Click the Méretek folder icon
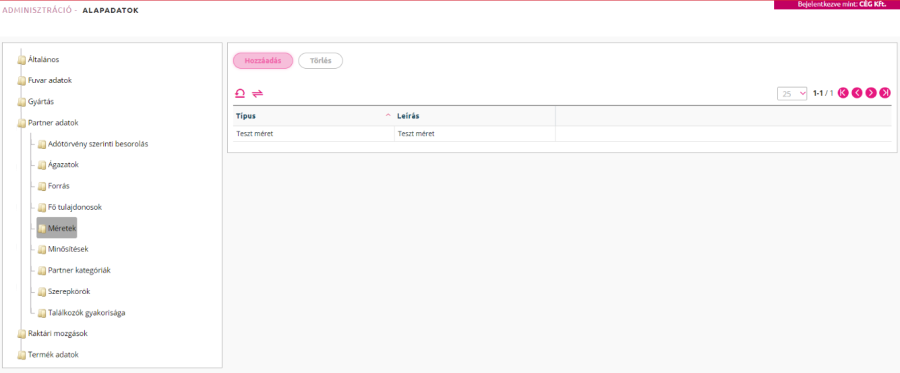The image size is (900, 373). 42,228
